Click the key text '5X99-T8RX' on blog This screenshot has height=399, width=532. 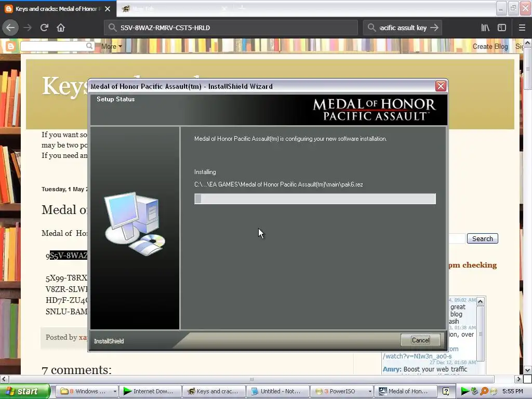[66, 278]
